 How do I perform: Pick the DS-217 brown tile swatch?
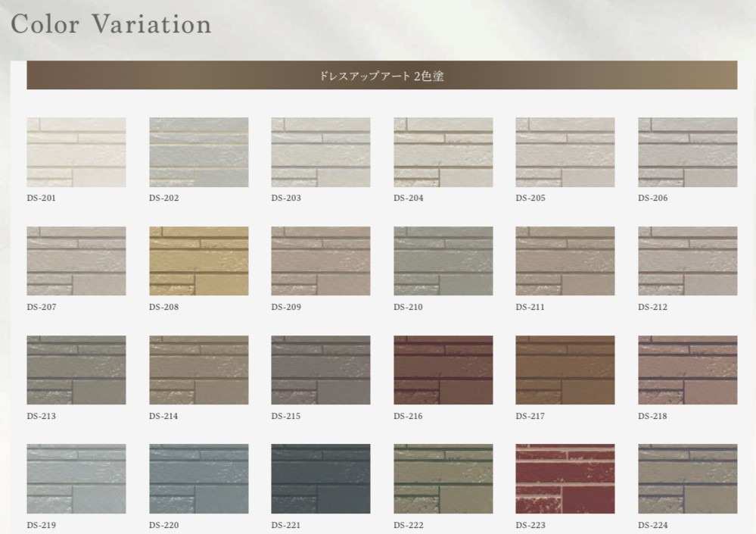click(x=565, y=370)
